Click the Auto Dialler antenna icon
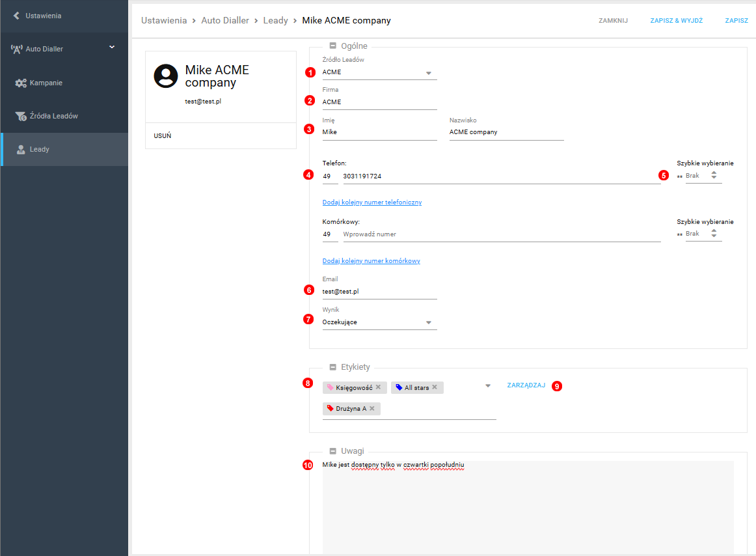Viewport: 756px width, 556px height. click(x=17, y=49)
